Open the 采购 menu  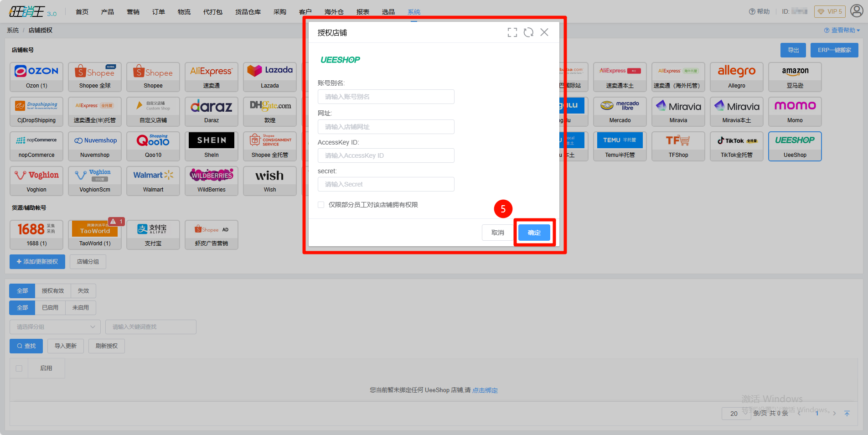[280, 12]
